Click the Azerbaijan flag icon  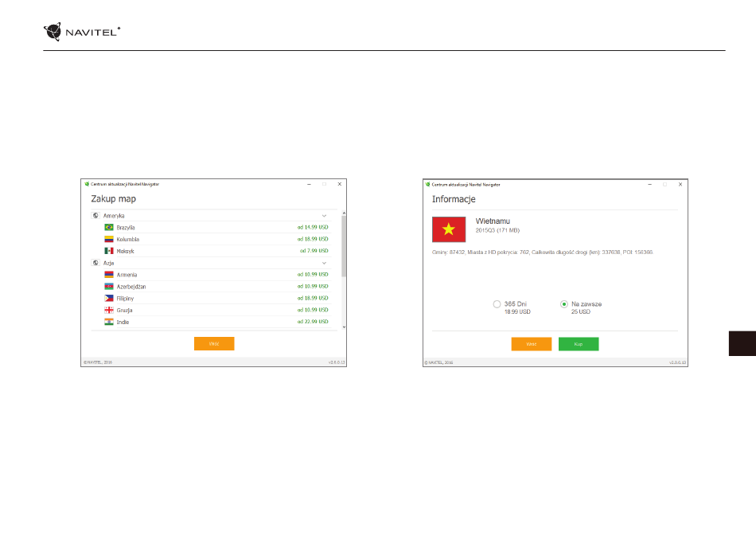[109, 287]
